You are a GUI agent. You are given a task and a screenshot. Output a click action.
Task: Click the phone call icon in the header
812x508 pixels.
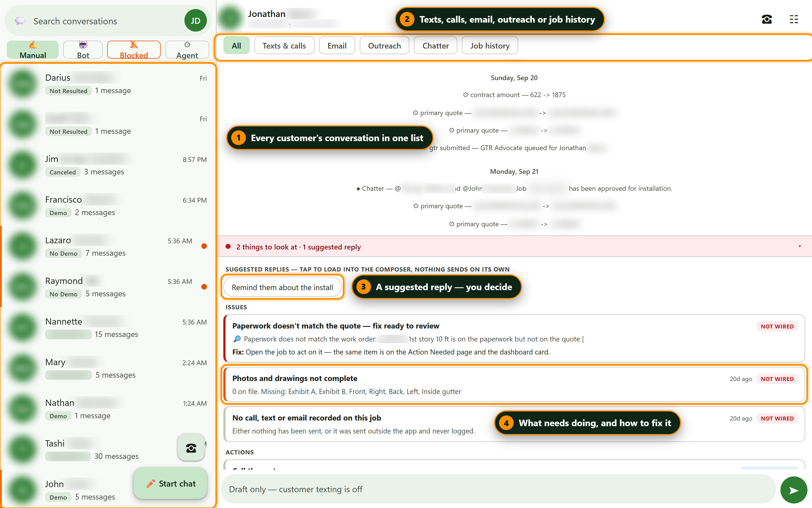point(767,19)
